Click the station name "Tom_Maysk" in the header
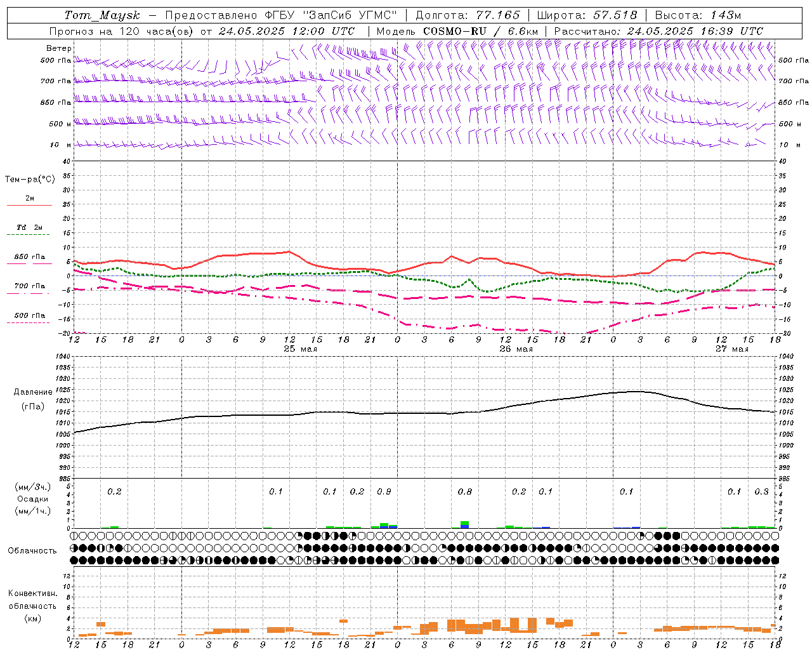Screen dimensions: 812x650 coord(102,15)
